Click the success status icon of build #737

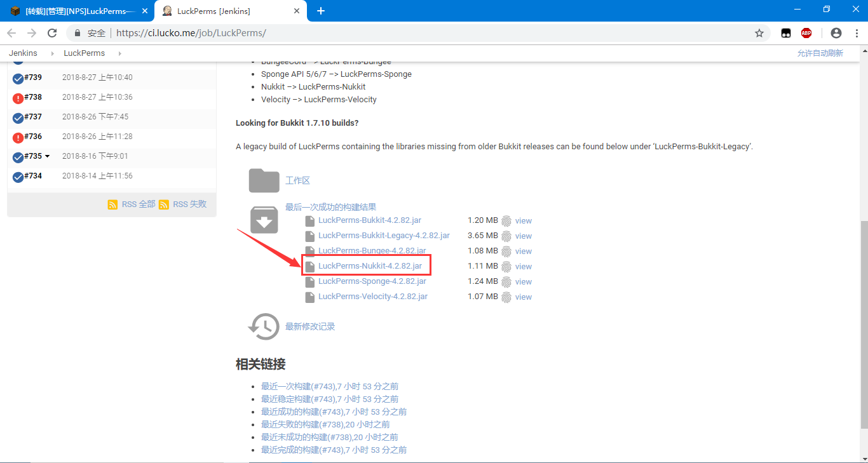(x=18, y=118)
